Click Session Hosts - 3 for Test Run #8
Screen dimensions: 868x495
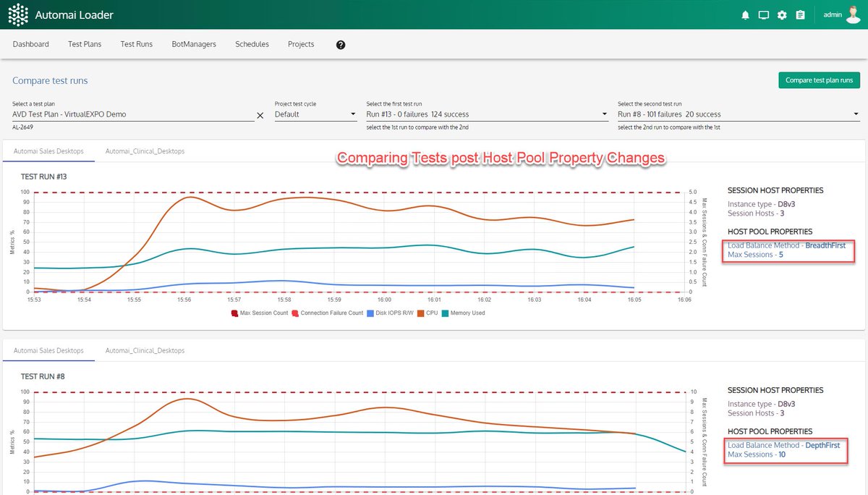point(756,413)
